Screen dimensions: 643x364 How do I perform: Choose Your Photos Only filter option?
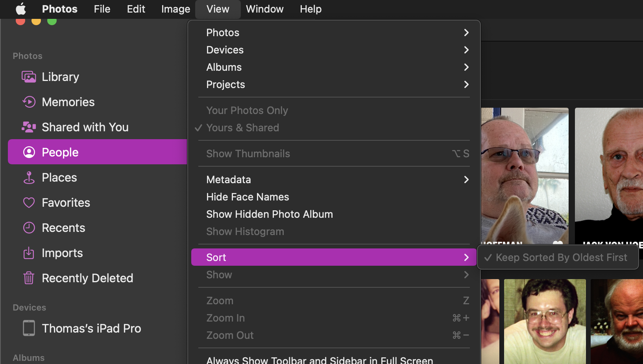pos(247,110)
